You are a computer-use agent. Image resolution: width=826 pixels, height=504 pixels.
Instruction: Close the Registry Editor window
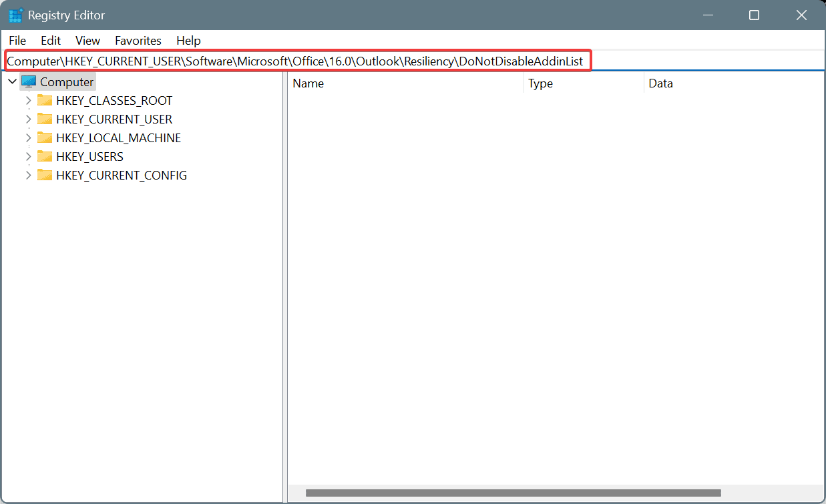pos(802,15)
